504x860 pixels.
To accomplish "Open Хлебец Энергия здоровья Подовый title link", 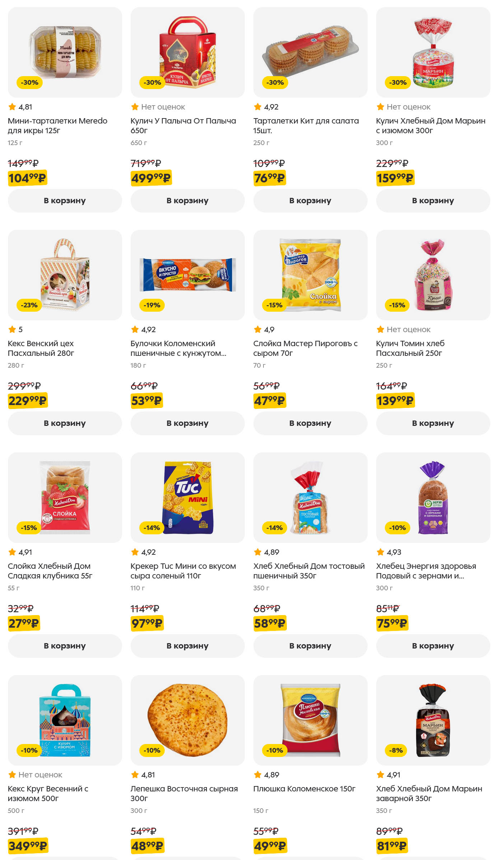I will pos(426,571).
